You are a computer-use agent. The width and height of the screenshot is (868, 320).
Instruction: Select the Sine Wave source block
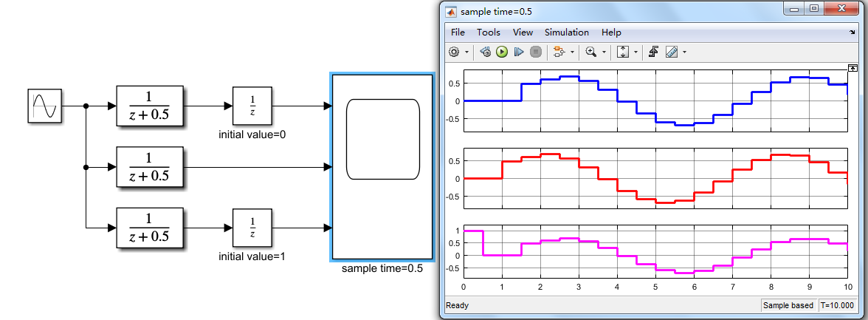point(45,106)
